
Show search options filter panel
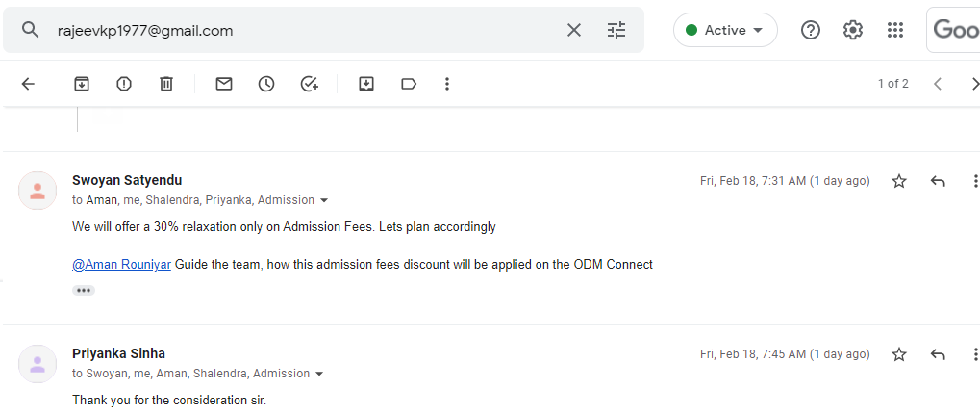pos(616,30)
